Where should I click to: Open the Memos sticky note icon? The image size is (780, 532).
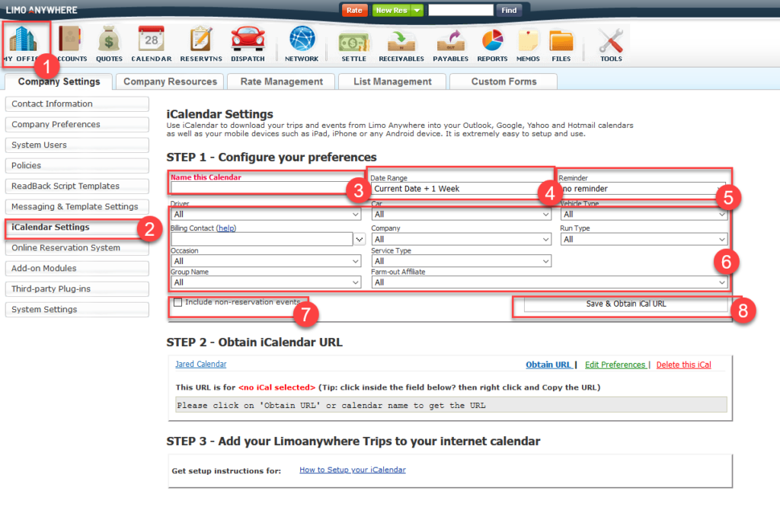528,41
